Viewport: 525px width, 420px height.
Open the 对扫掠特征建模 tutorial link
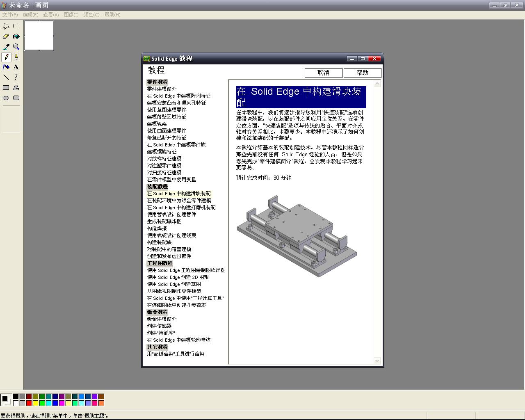click(164, 173)
